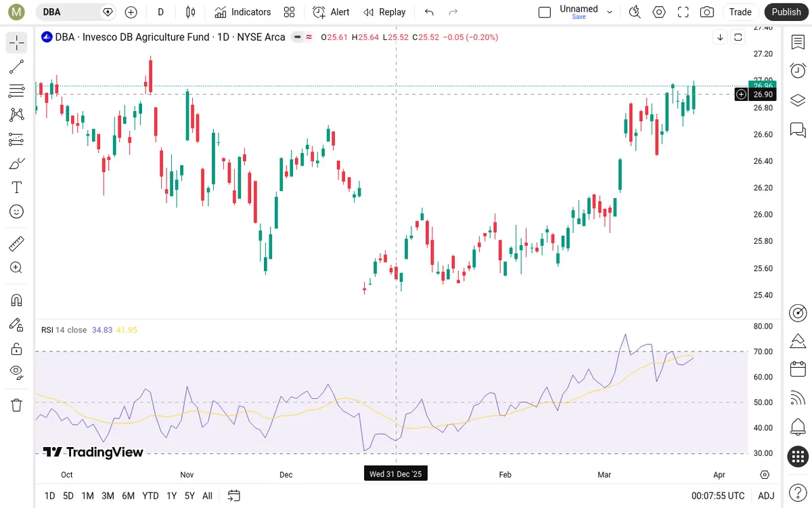Open the chats panel icon

click(798, 129)
